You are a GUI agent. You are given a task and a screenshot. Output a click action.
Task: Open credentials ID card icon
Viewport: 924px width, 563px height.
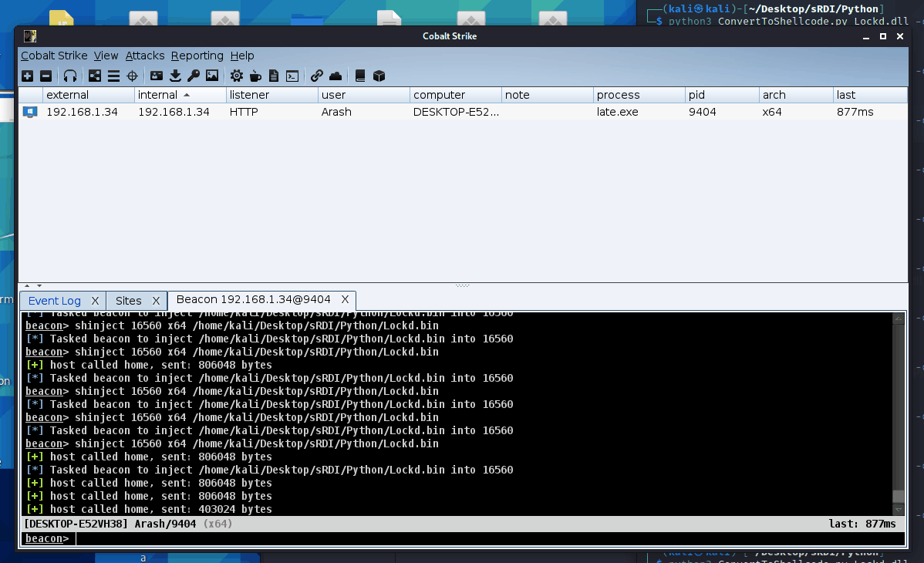click(x=156, y=76)
